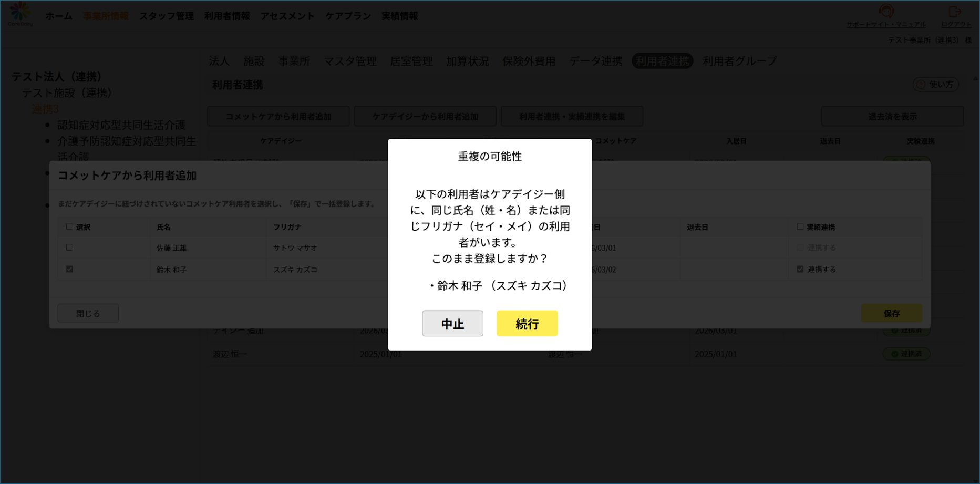This screenshot has width=980, height=484.
Task: Open the スタッフ管理 menu
Action: click(x=166, y=16)
